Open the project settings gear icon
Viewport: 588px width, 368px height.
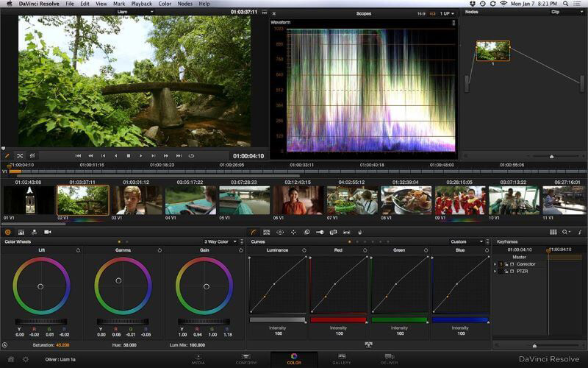[x=25, y=359]
